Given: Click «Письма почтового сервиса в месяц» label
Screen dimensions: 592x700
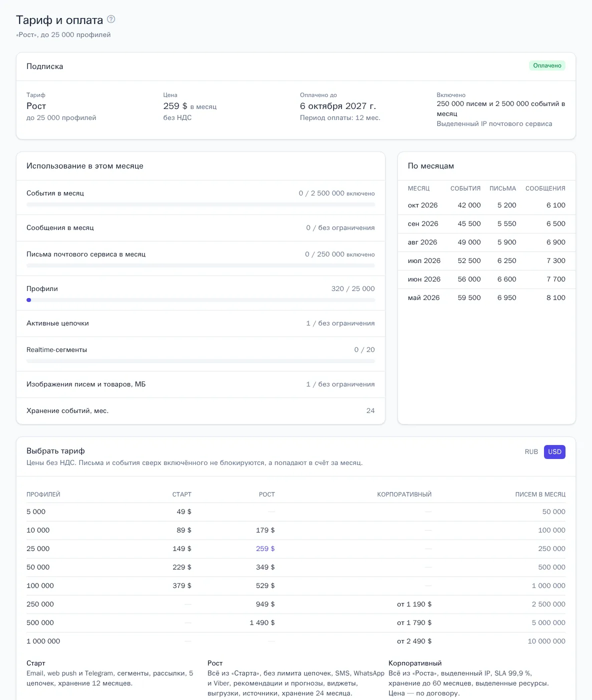Looking at the screenshot, I should (86, 254).
